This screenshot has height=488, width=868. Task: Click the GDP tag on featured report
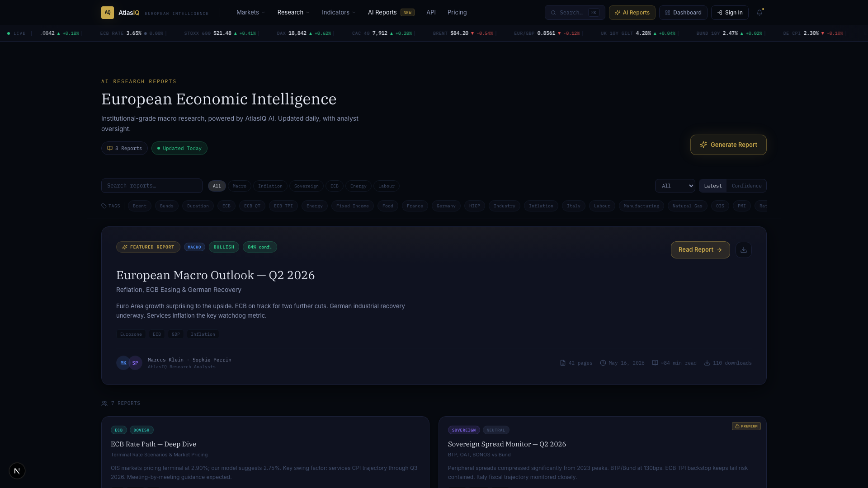click(176, 334)
